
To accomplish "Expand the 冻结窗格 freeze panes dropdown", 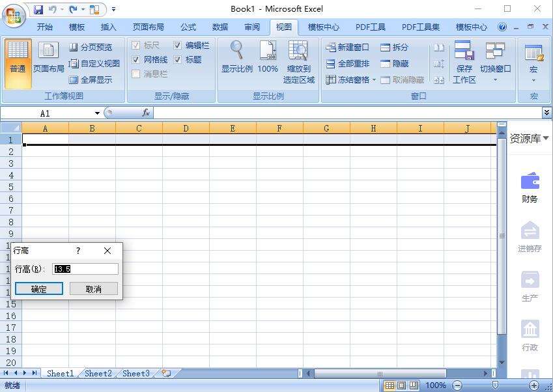I will click(x=374, y=80).
